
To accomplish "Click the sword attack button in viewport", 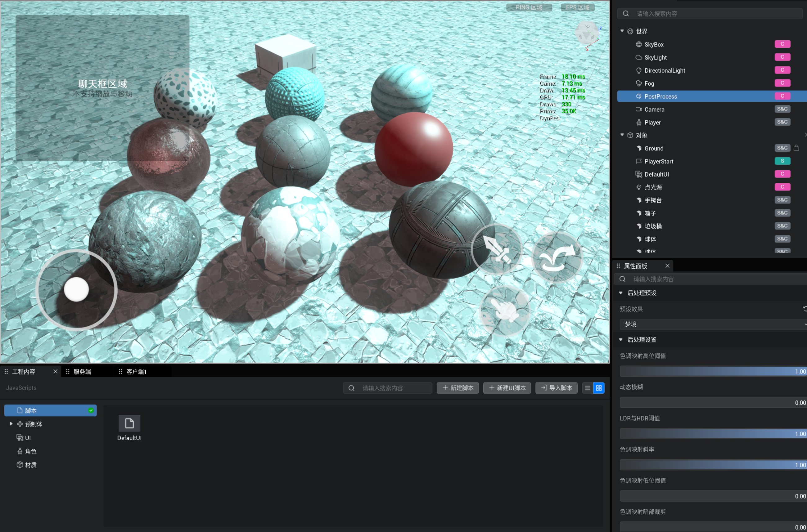I will tap(497, 249).
